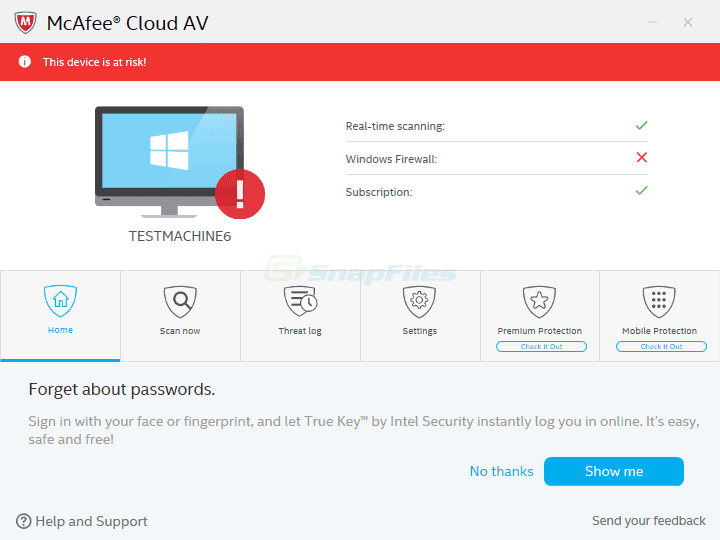Select the Premium Protection label
This screenshot has width=720, height=540.
tap(540, 331)
